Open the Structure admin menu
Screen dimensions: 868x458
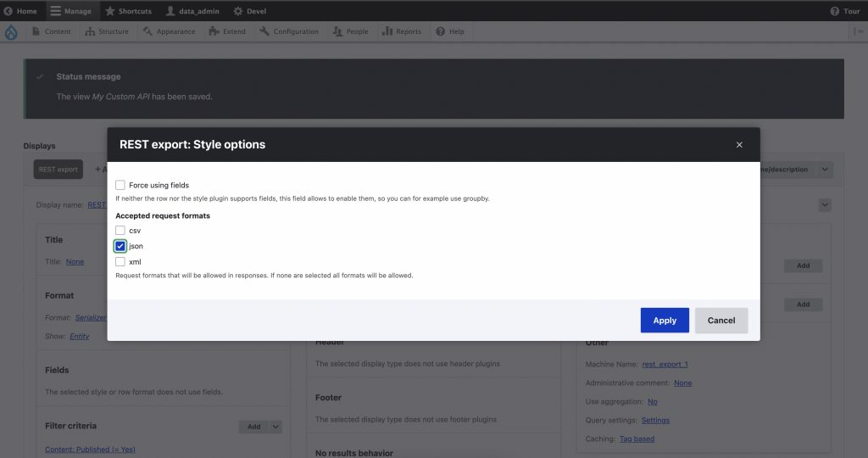(107, 31)
